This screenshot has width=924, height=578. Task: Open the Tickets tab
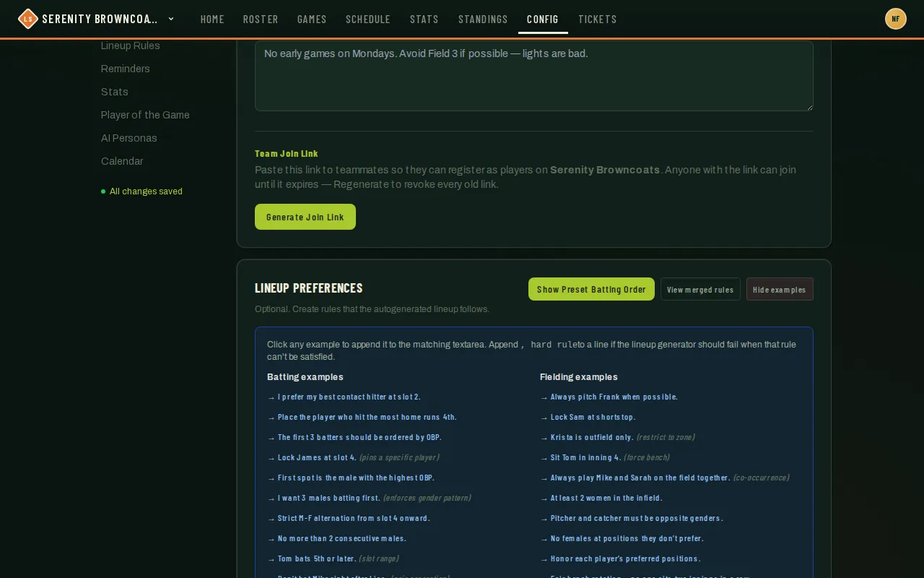point(598,19)
